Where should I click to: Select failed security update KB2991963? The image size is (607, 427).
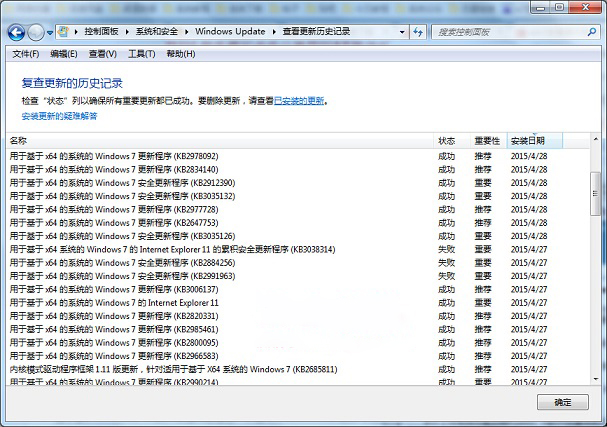(x=298, y=276)
